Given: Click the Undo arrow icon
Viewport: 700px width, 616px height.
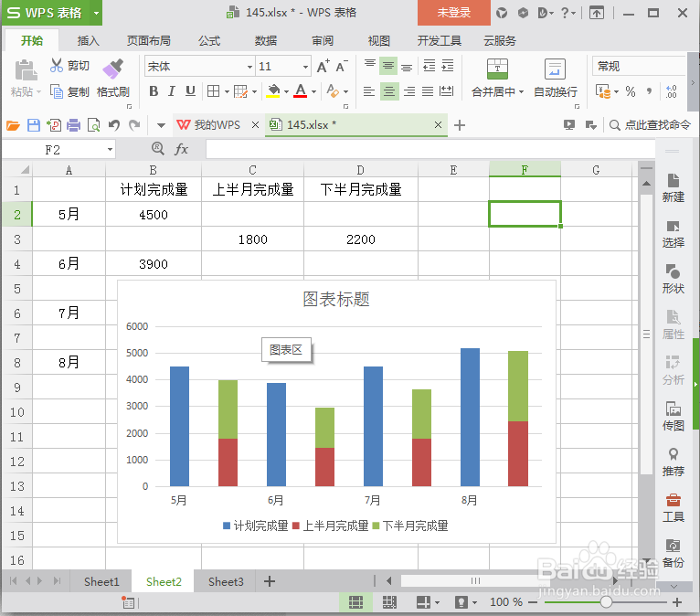Looking at the screenshot, I should [x=114, y=125].
